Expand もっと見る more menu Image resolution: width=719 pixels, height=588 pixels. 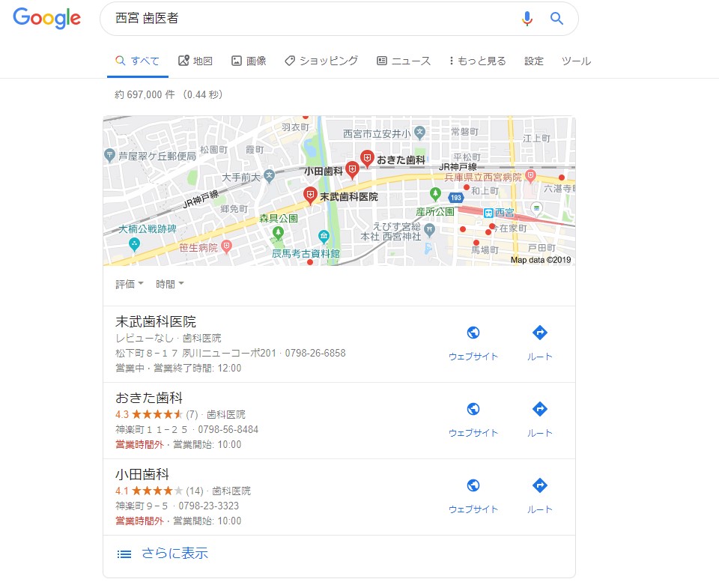click(x=477, y=61)
